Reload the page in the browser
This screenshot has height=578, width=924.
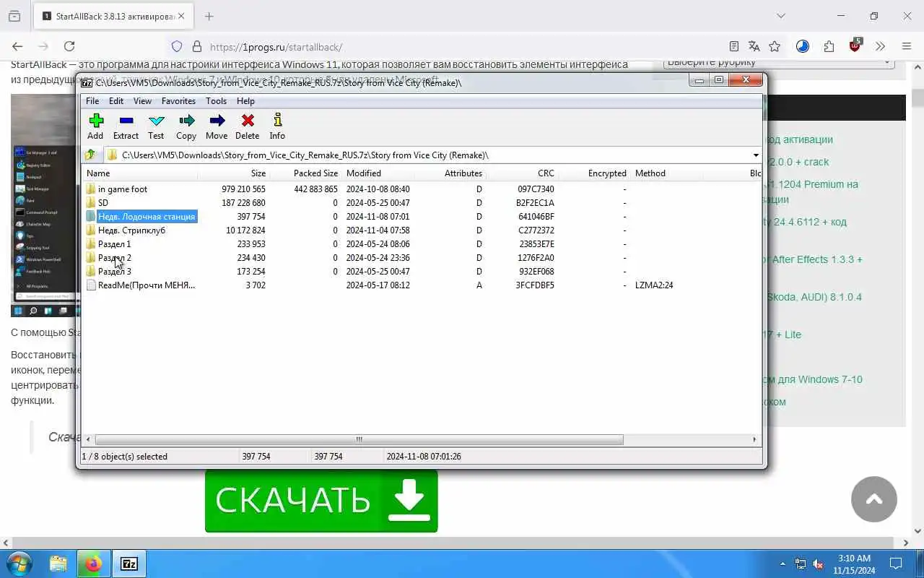[x=69, y=46]
